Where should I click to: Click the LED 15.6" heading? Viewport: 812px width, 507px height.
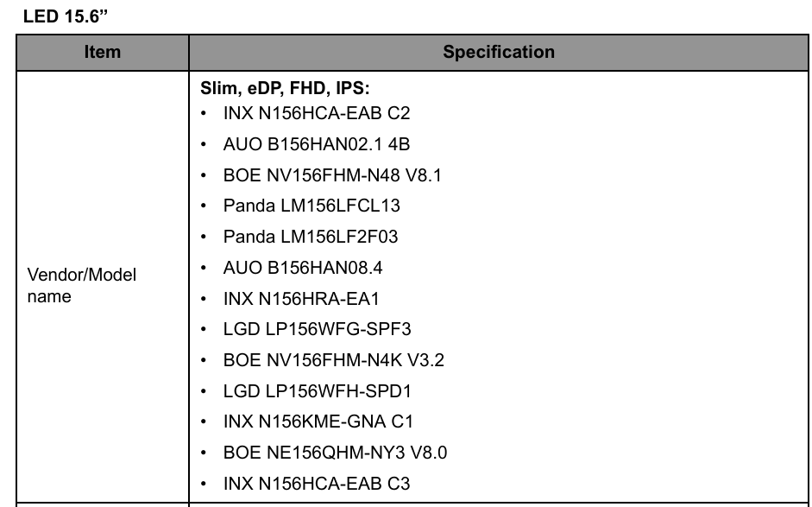66,16
